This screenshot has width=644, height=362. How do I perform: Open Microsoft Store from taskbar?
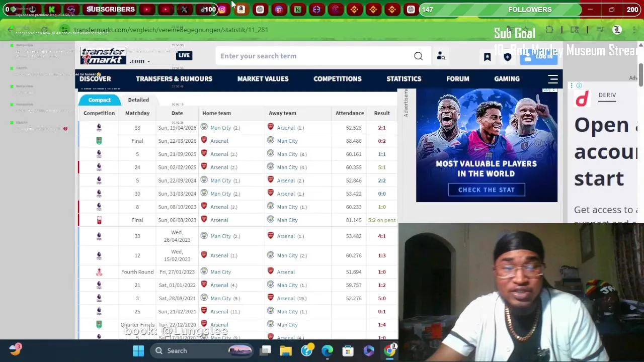click(348, 351)
